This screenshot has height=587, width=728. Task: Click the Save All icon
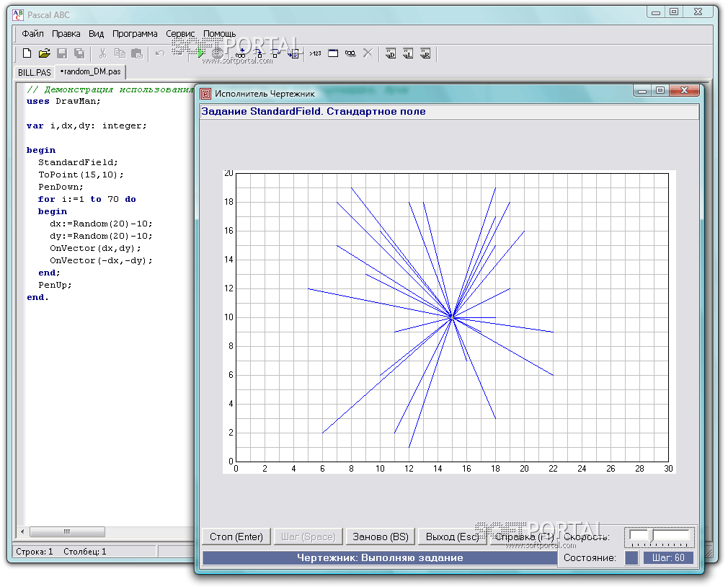[x=79, y=53]
